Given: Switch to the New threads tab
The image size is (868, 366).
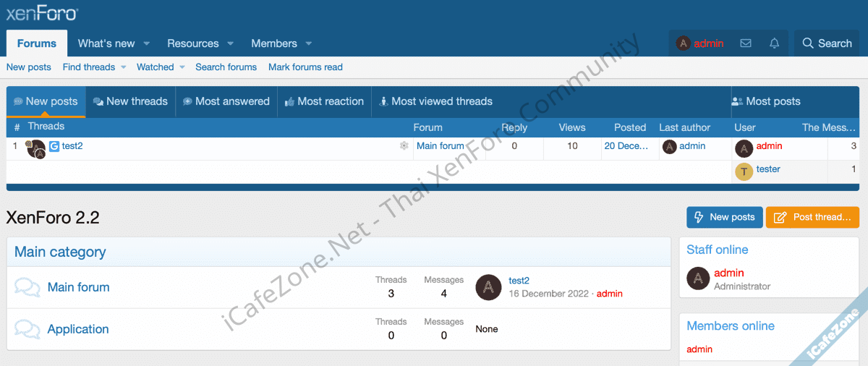Looking at the screenshot, I should [130, 101].
